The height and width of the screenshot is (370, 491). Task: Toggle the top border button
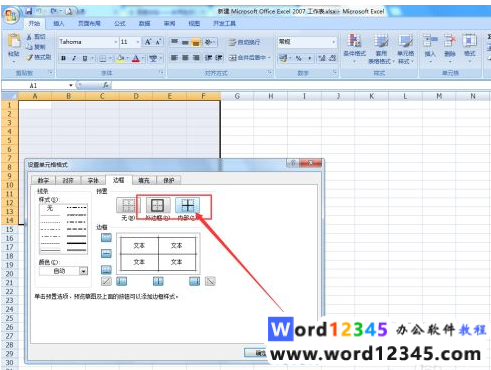(106, 238)
